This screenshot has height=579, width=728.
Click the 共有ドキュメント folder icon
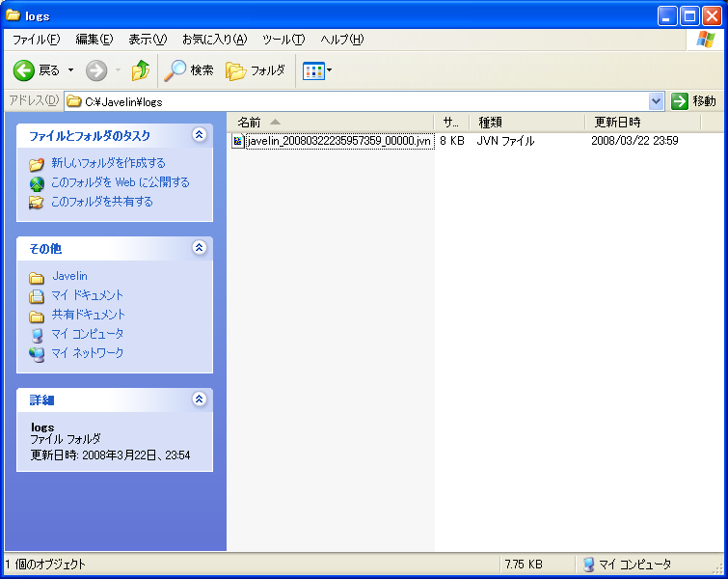tap(37, 317)
